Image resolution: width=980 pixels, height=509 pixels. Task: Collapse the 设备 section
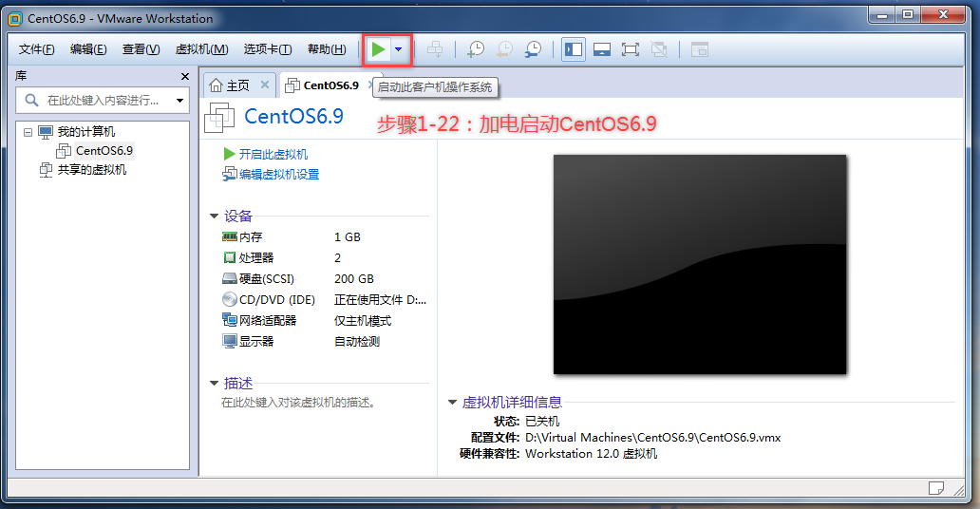point(214,217)
